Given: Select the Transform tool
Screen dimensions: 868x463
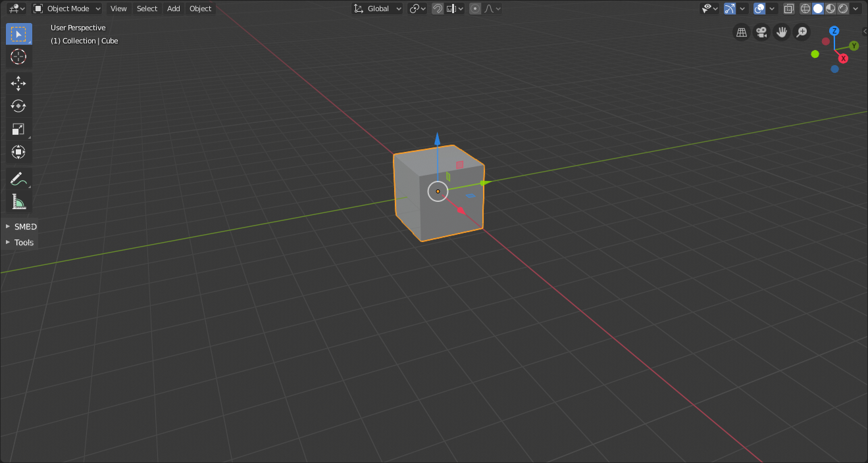Looking at the screenshot, I should (x=18, y=152).
